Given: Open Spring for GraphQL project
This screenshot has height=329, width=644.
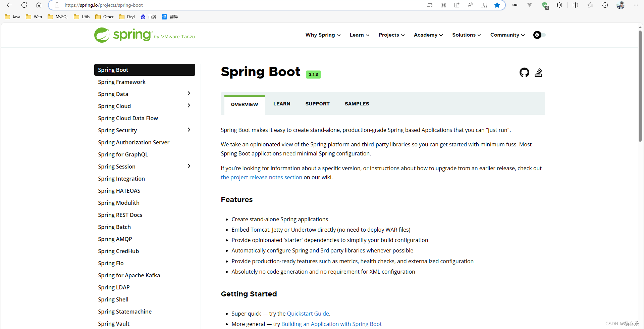Looking at the screenshot, I should 123,154.
